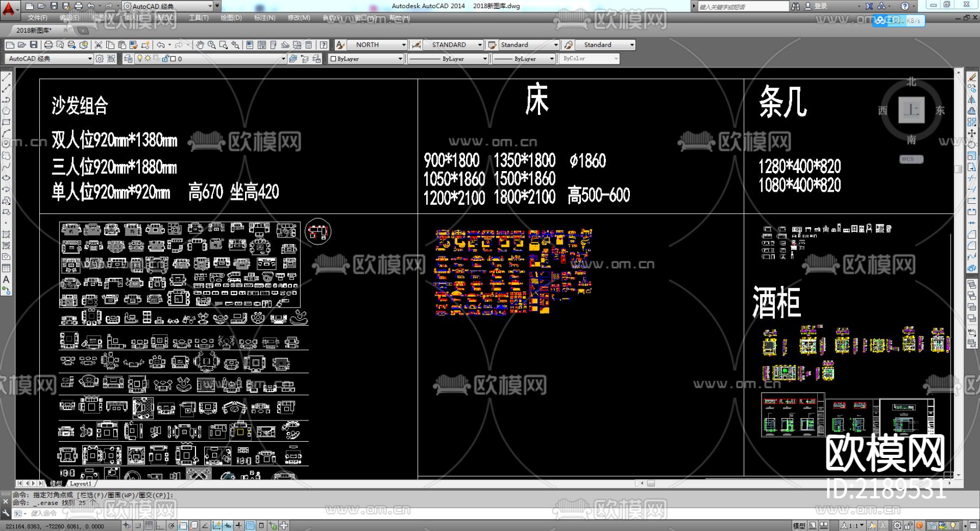Click the Zoom Window icon

click(x=223, y=45)
